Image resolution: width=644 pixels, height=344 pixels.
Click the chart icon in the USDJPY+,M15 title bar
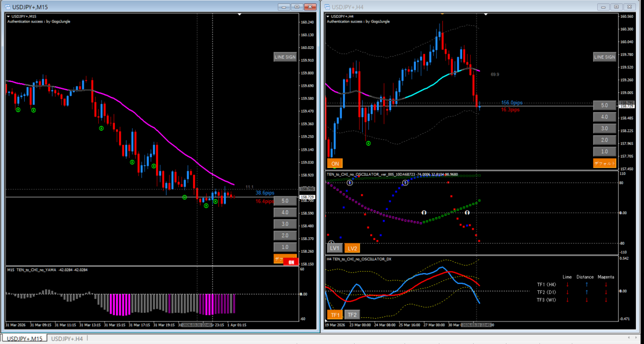(7, 7)
